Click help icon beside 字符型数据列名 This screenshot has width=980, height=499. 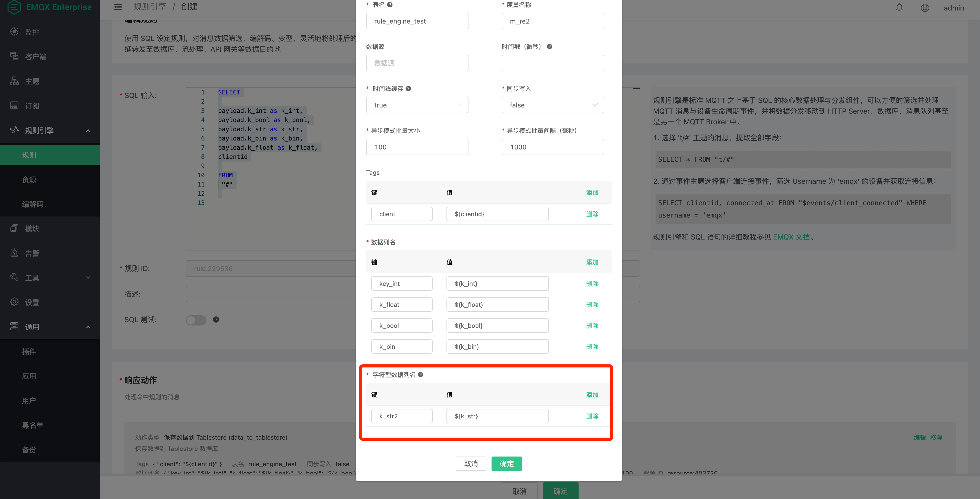pos(420,375)
